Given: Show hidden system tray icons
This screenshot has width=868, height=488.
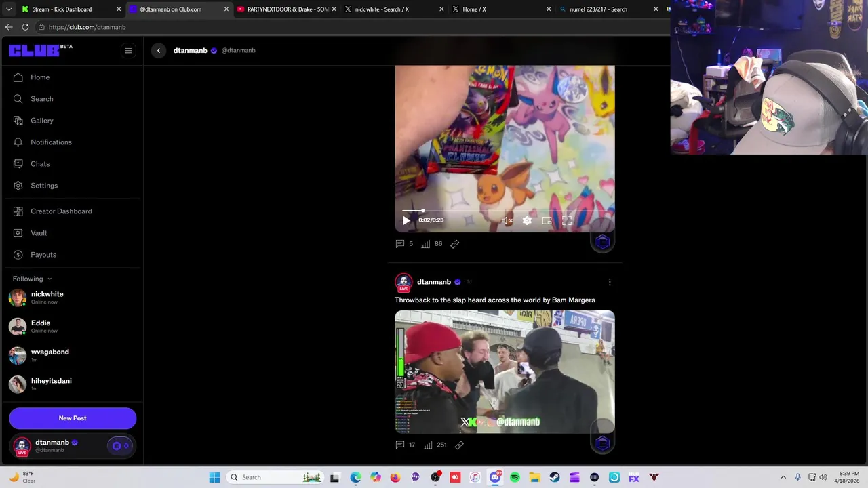Looking at the screenshot, I should [x=783, y=477].
